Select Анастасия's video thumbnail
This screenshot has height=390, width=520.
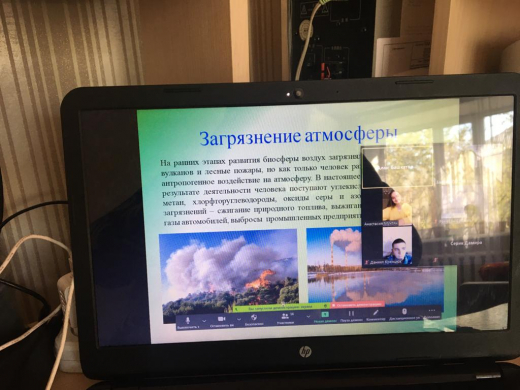pos(397,207)
